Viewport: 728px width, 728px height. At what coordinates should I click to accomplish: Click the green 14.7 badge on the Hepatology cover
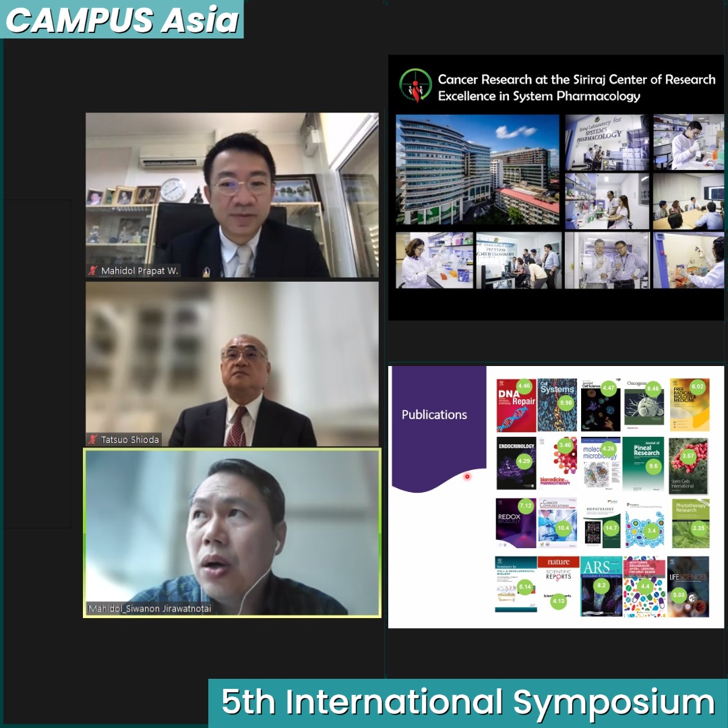(611, 528)
